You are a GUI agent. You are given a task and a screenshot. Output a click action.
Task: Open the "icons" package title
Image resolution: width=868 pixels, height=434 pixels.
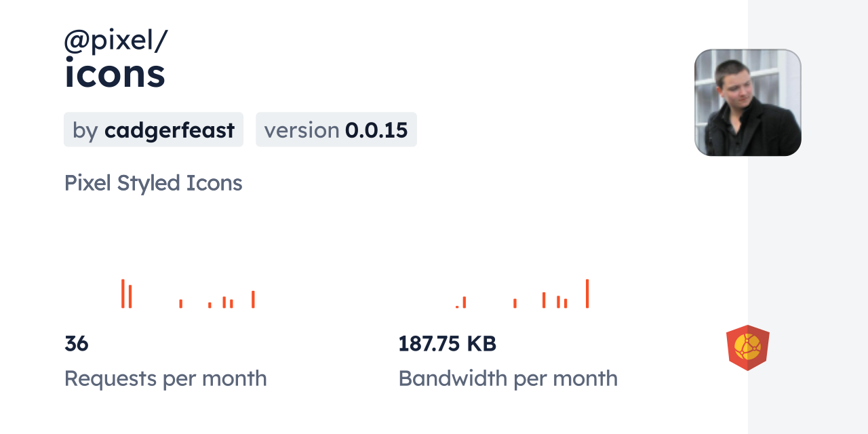[x=115, y=73]
